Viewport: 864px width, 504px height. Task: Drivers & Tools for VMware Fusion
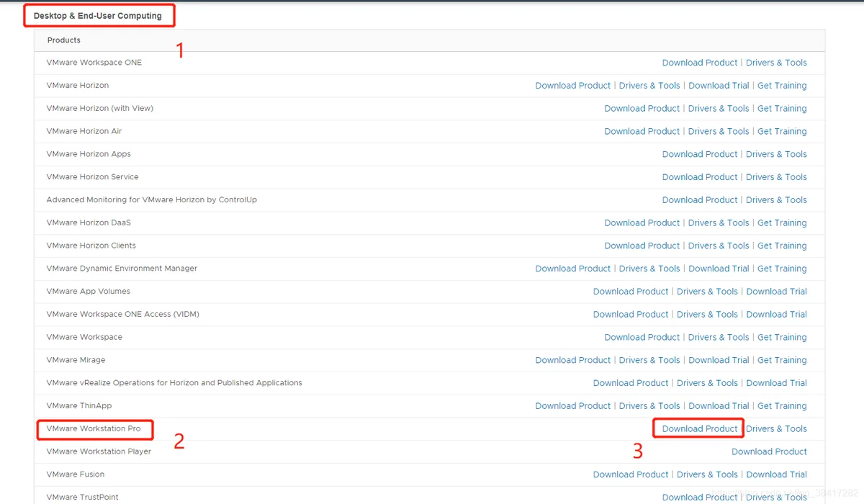pos(707,474)
